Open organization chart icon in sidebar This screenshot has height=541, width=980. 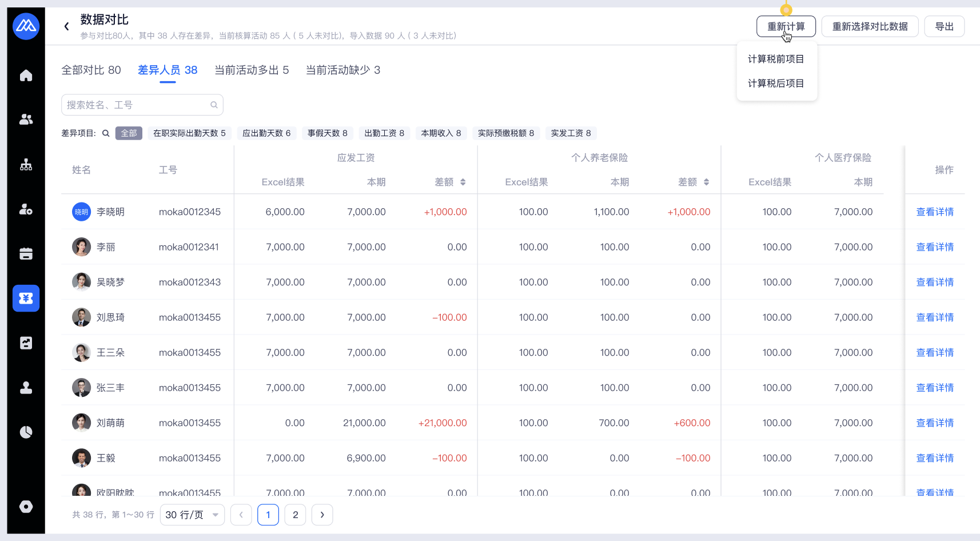26,165
